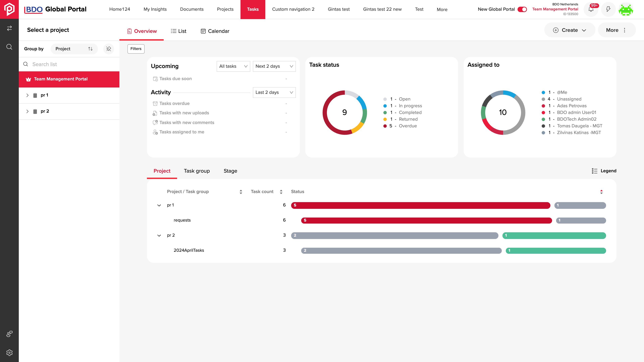
Task: Sort by Project / Task group column
Action: 241,192
